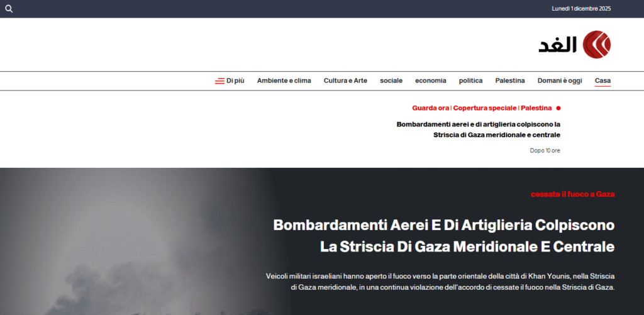Select "sociale" in the navigation bar
The height and width of the screenshot is (315, 644).
391,80
